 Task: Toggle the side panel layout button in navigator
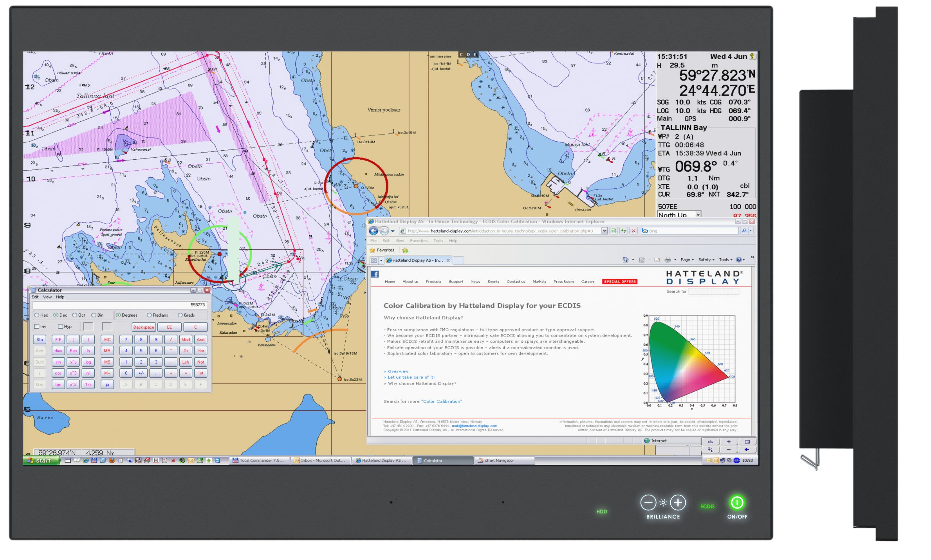[x=747, y=441]
